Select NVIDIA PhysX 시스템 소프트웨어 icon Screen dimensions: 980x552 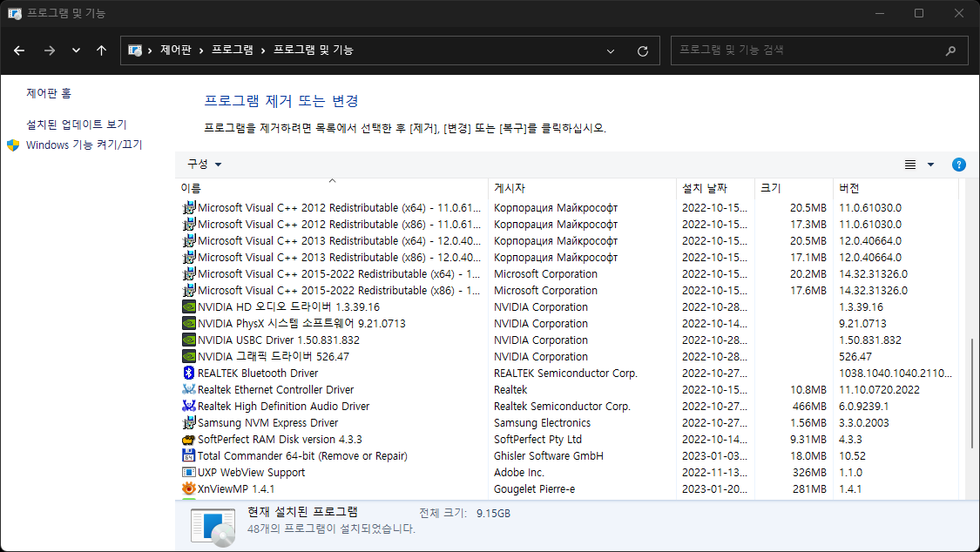(189, 324)
